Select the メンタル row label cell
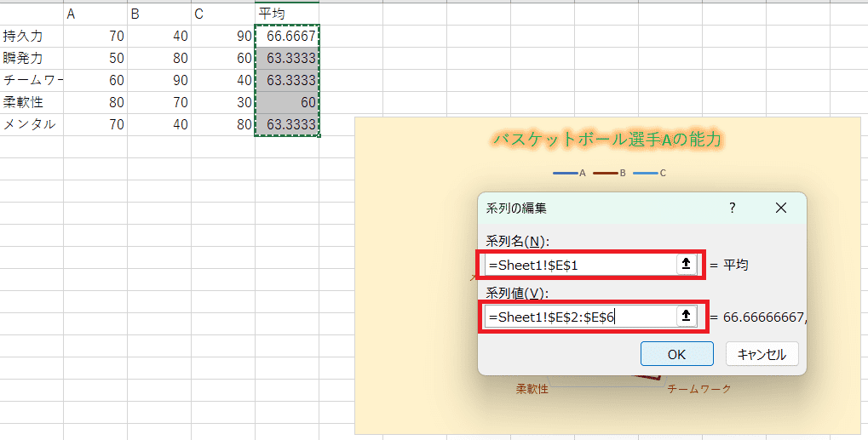 (x=32, y=124)
